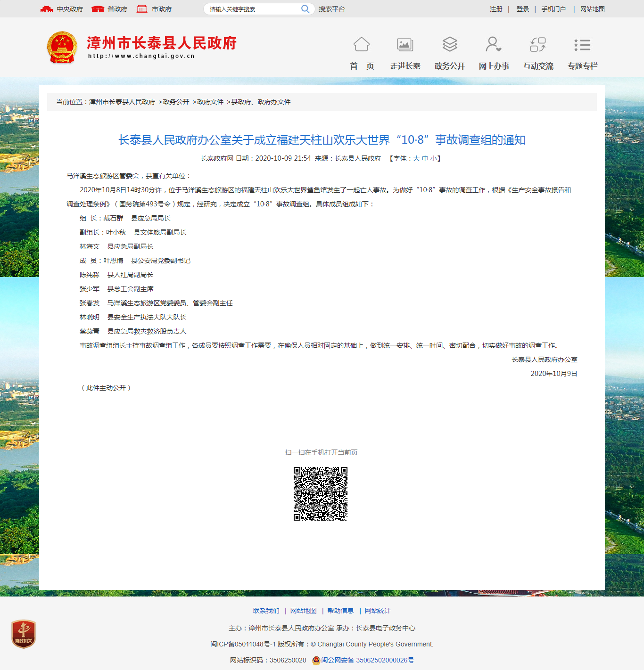The height and width of the screenshot is (670, 644).
Task: Set font size to 小
Action: 433,158
